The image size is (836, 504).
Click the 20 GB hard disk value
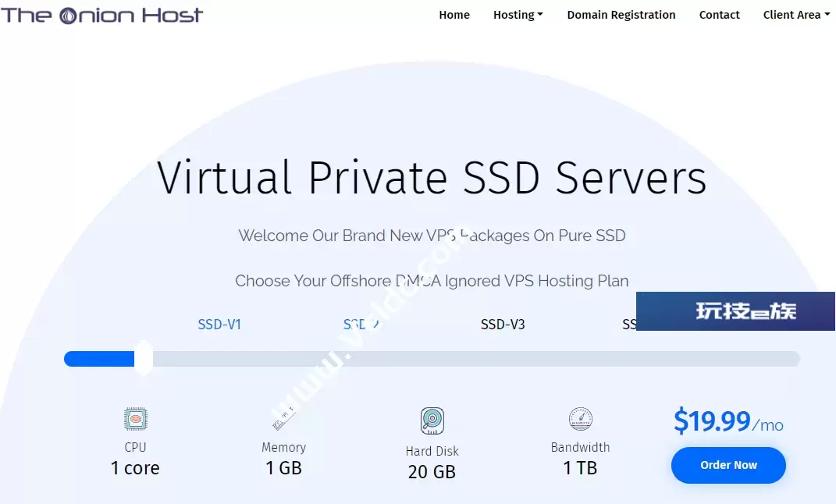pos(432,472)
